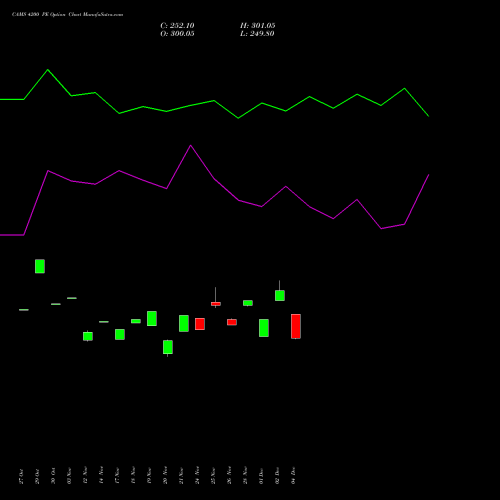Click the large red candle above 04 Dec

[296, 326]
